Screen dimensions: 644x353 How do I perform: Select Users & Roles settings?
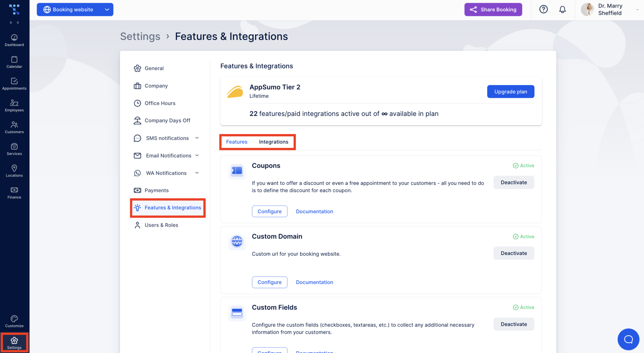pos(161,225)
